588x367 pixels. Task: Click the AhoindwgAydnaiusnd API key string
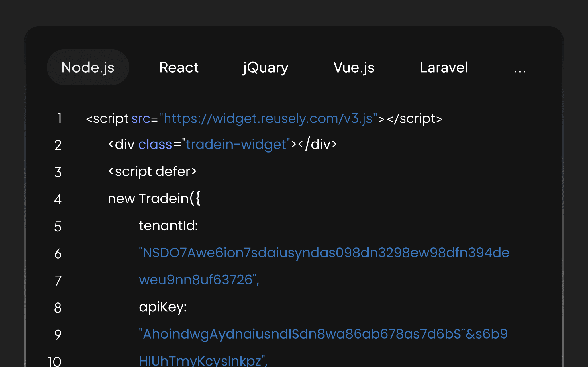click(323, 334)
